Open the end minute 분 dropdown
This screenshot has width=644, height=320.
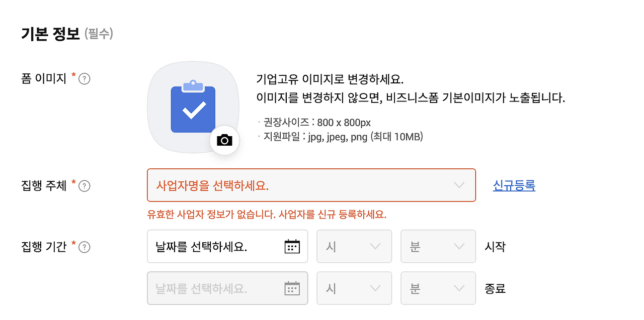(438, 288)
